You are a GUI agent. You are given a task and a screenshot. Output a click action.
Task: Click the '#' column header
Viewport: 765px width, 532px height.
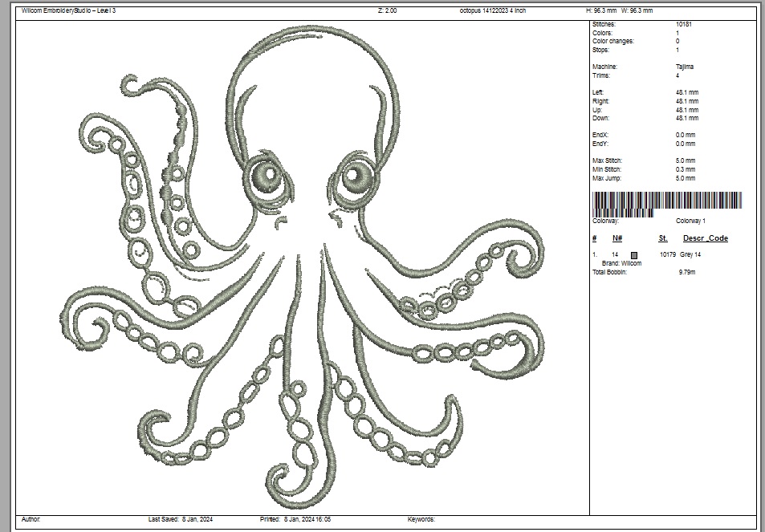(594, 238)
